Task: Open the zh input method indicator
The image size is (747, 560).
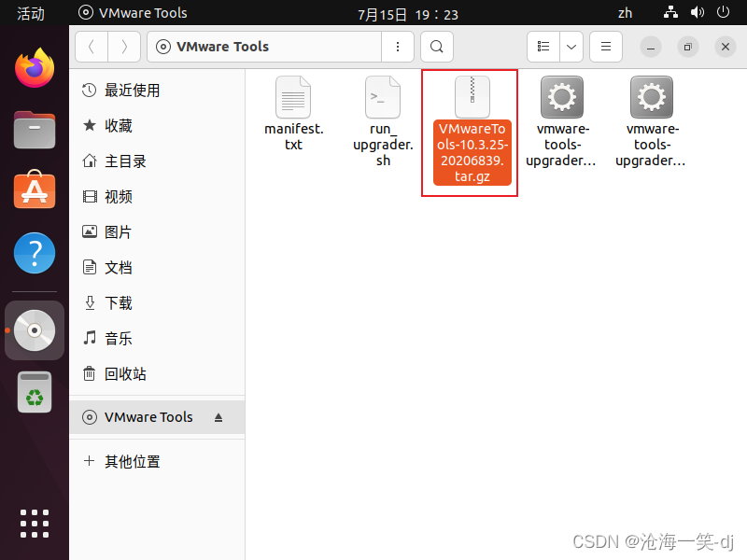Action: [x=625, y=13]
